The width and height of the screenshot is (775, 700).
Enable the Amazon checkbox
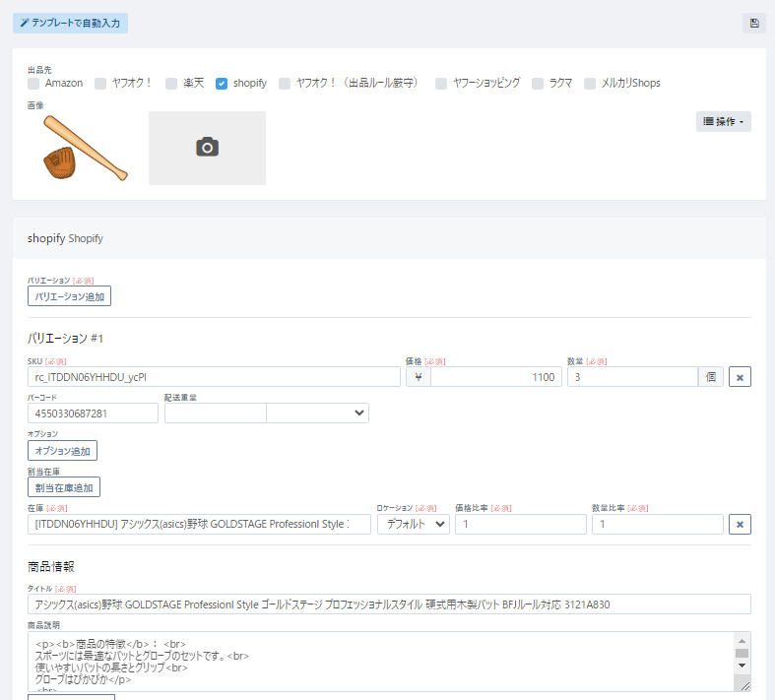(x=33, y=84)
